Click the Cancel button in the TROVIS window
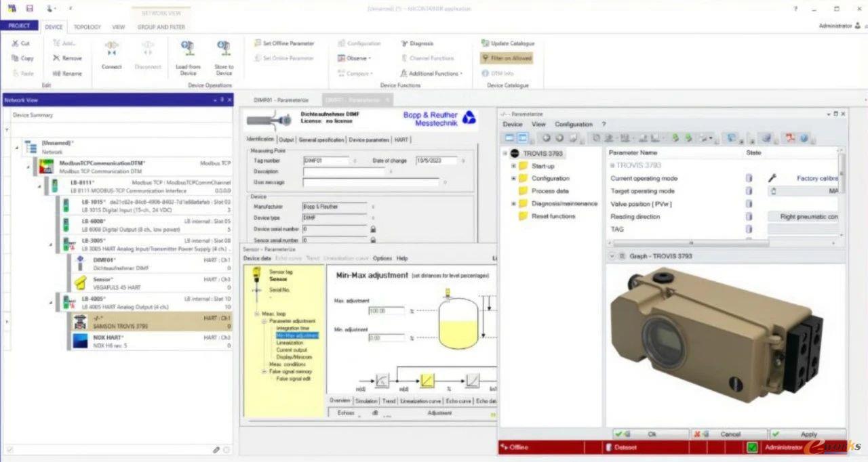The width and height of the screenshot is (868, 462). pos(730,434)
